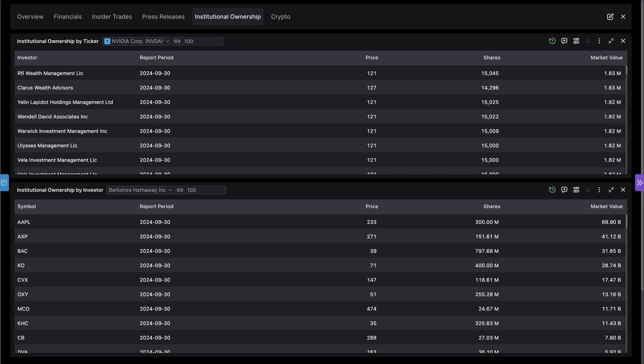
Task: Add Ownership by Investor widget to chat
Action: tap(564, 190)
